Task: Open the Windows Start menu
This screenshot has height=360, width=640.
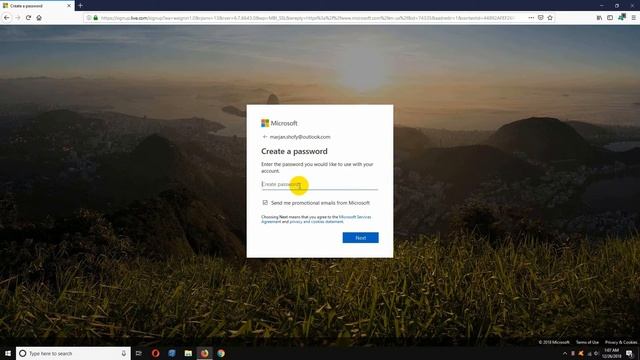Action: 7,353
